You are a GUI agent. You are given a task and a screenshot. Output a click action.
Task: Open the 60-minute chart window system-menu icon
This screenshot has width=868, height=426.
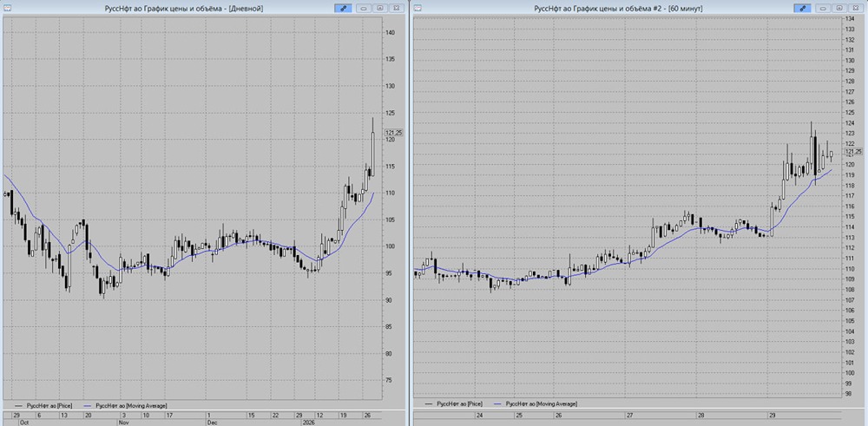418,8
